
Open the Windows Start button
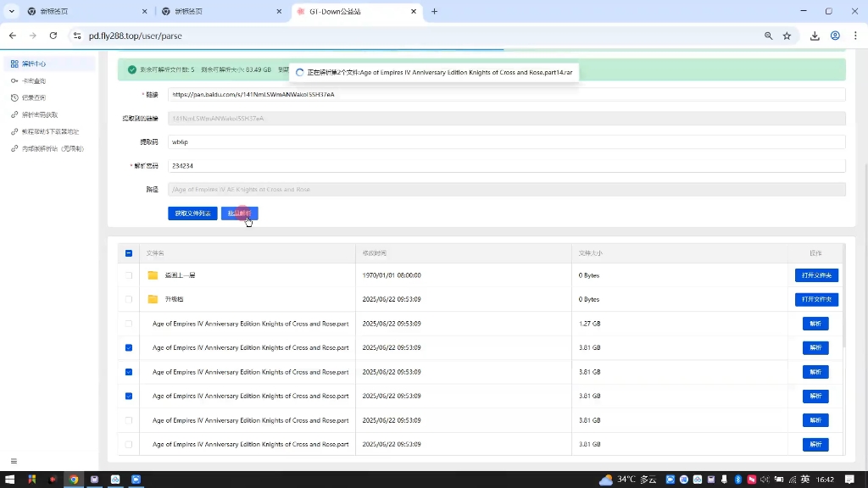[9, 480]
